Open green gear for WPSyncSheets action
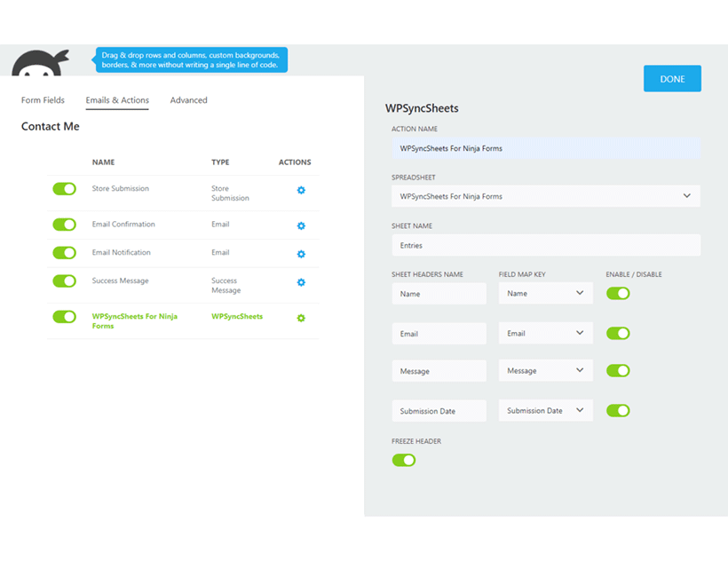 (301, 318)
